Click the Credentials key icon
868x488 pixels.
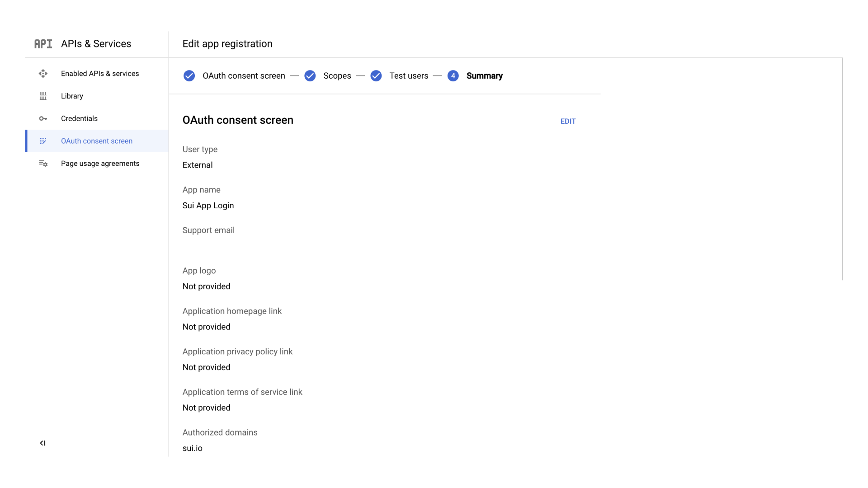[x=43, y=118]
